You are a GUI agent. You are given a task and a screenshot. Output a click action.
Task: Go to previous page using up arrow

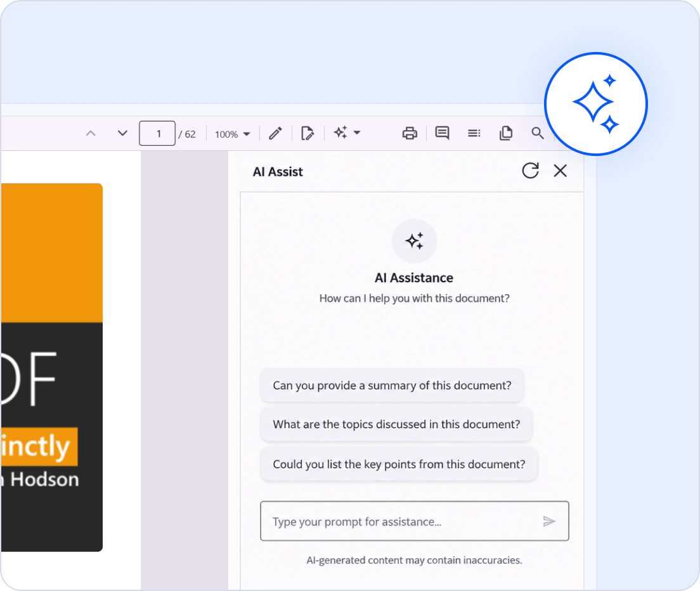click(x=91, y=133)
